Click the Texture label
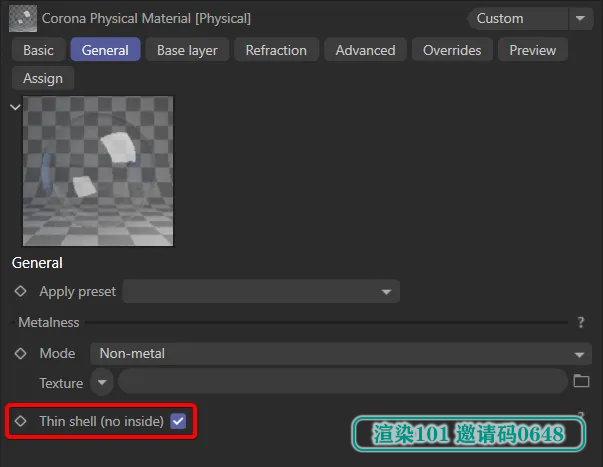Viewport: 603px width, 467px height. (x=61, y=383)
